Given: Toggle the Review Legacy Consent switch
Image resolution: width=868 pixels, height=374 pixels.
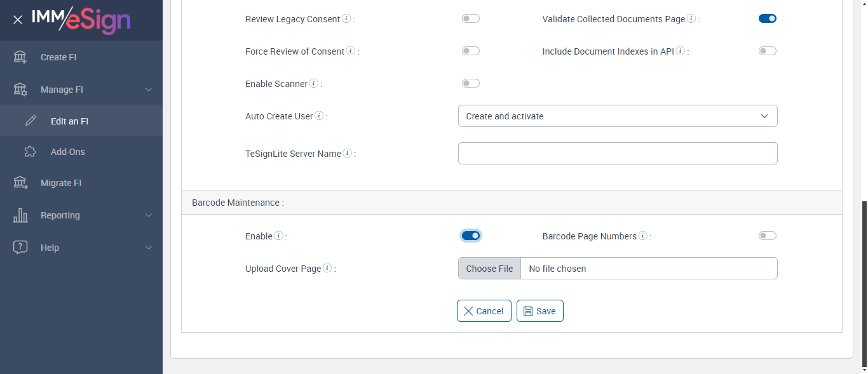Looking at the screenshot, I should (x=470, y=19).
